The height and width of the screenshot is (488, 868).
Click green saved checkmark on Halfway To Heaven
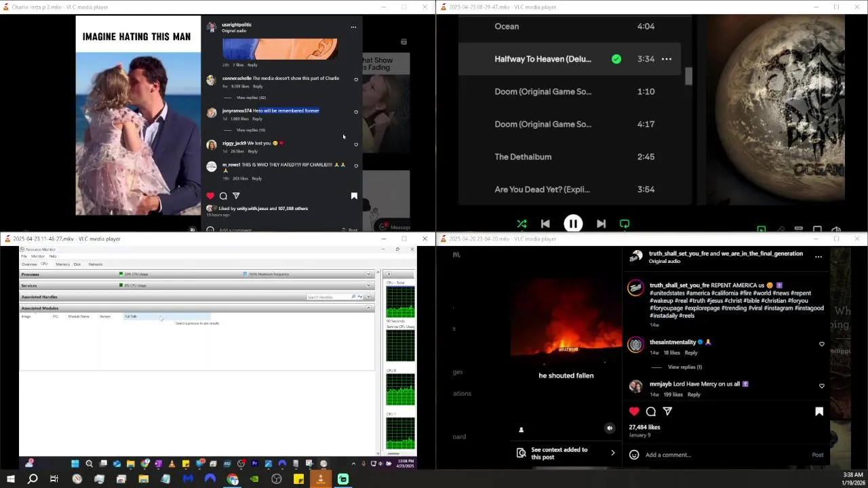click(616, 59)
